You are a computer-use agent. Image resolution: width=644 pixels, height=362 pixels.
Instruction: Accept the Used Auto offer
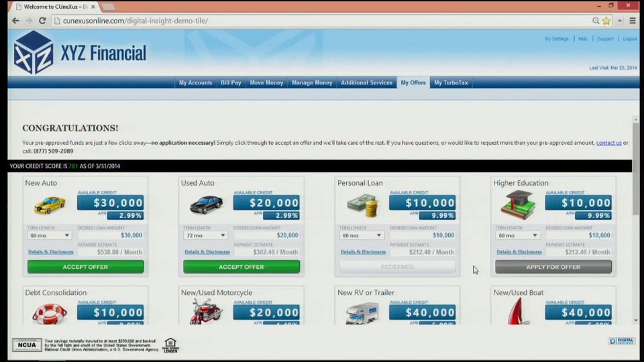[x=241, y=267]
